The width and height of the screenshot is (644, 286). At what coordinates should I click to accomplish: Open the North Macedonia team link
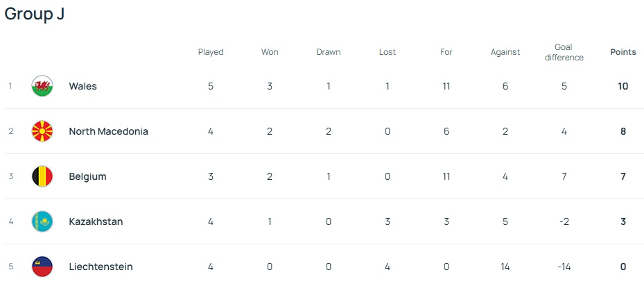coord(108,131)
